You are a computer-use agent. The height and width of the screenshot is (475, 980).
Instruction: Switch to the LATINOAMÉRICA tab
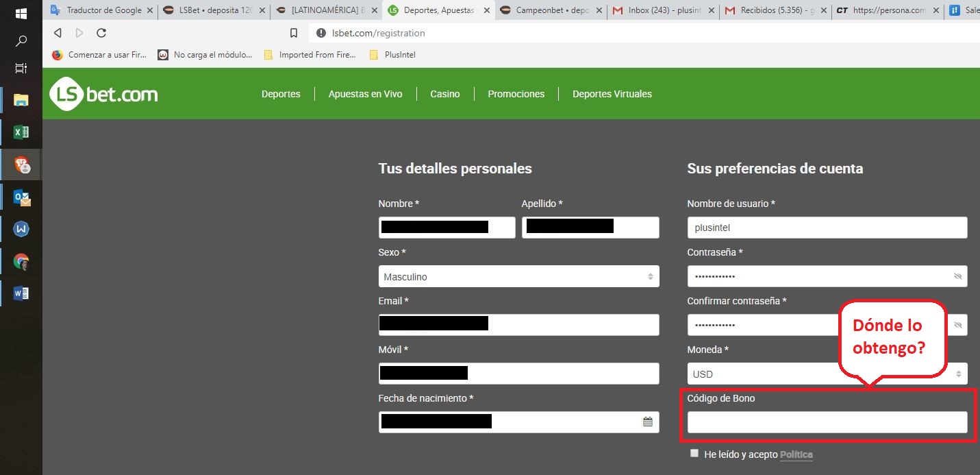click(326, 10)
